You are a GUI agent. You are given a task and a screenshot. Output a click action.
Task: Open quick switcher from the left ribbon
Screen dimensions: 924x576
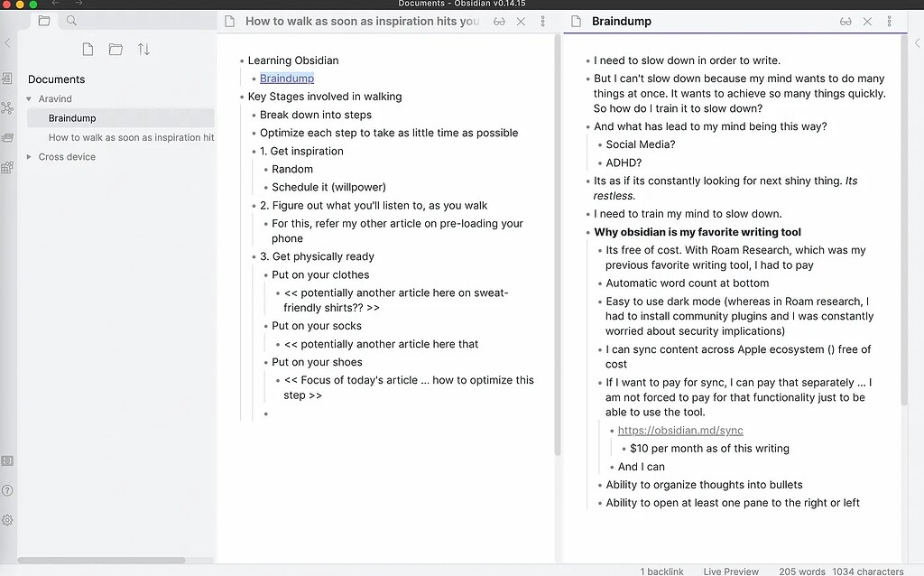coord(8,78)
